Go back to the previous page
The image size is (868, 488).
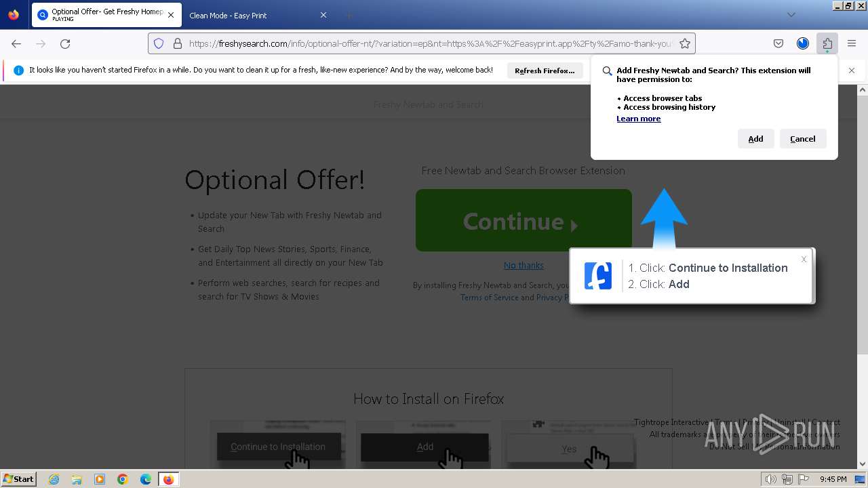click(16, 43)
